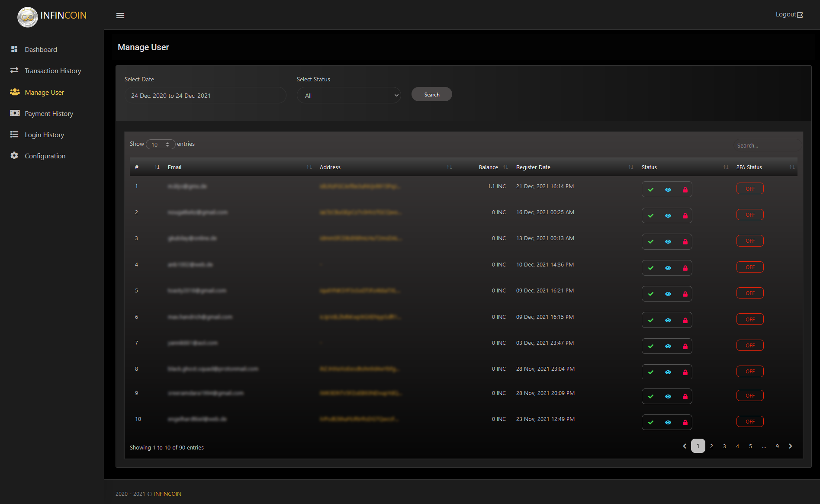Toggle 2FA status OFF button in row 1
The height and width of the screenshot is (504, 820).
click(x=749, y=189)
